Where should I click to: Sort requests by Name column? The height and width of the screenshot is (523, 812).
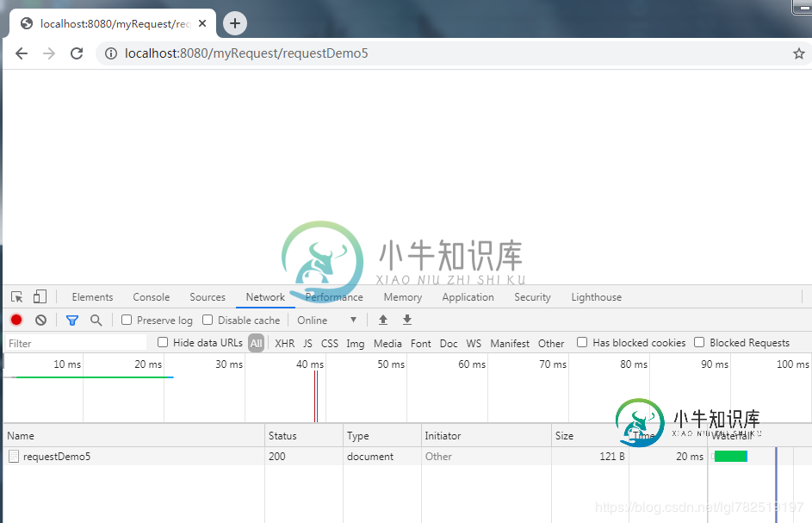click(x=133, y=435)
